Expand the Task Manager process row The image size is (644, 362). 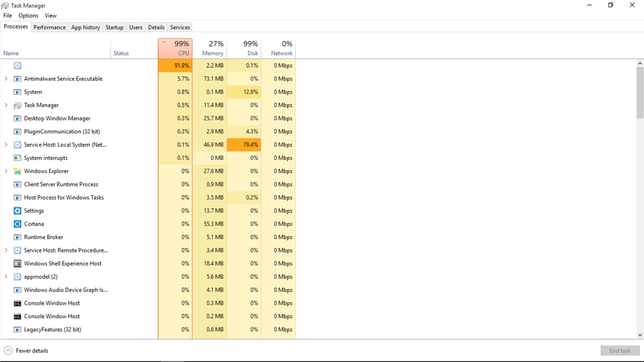pyautogui.click(x=6, y=105)
